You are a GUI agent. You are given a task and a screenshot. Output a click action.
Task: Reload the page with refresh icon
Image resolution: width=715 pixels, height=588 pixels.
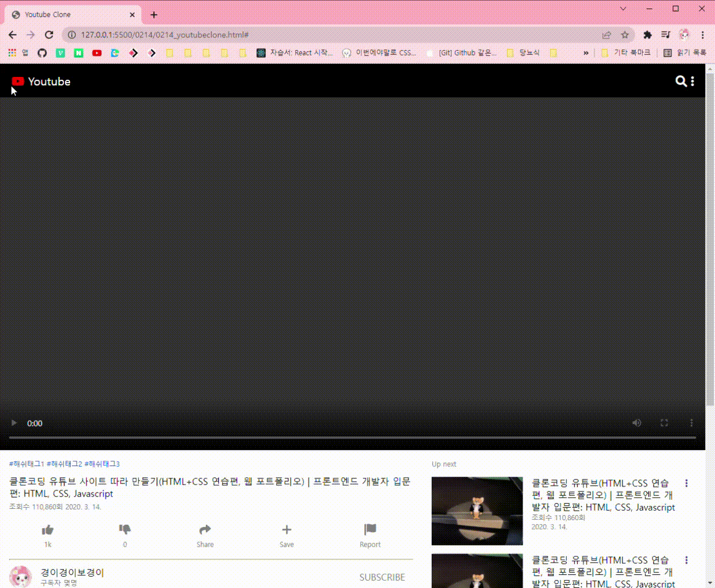pyautogui.click(x=49, y=34)
